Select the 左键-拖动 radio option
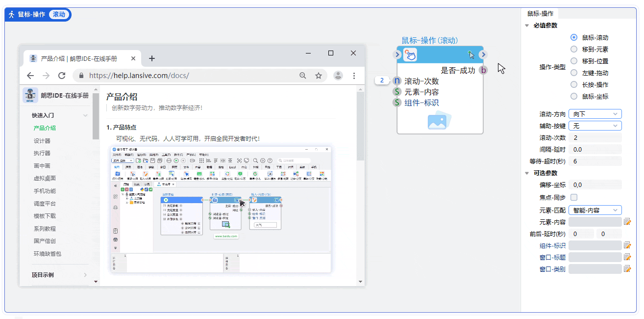This screenshot has width=644, height=319. tap(574, 73)
